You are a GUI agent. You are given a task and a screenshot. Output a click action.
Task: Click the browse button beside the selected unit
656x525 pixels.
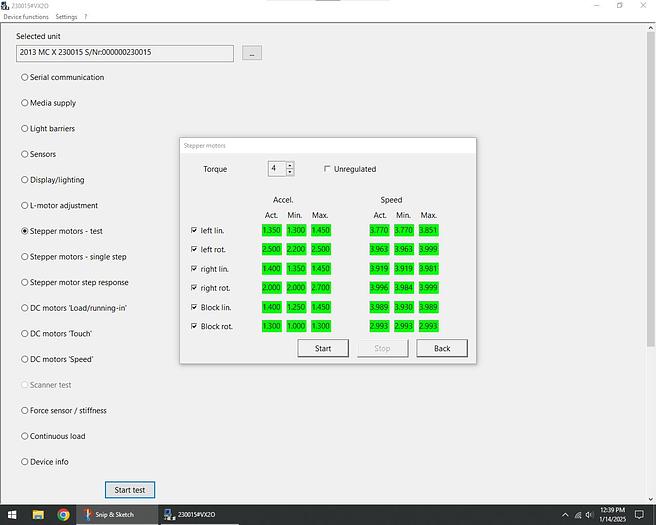click(x=252, y=53)
